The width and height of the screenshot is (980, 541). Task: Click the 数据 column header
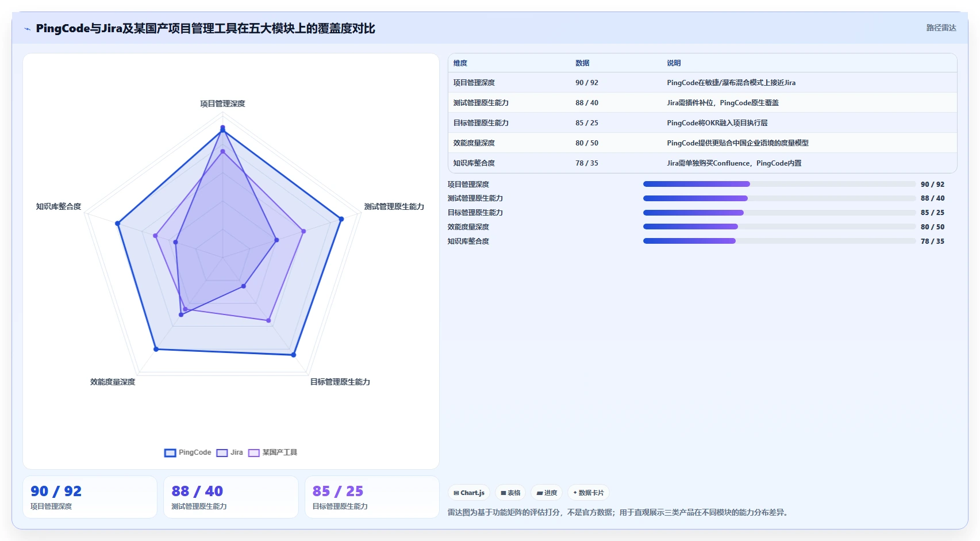(x=582, y=63)
